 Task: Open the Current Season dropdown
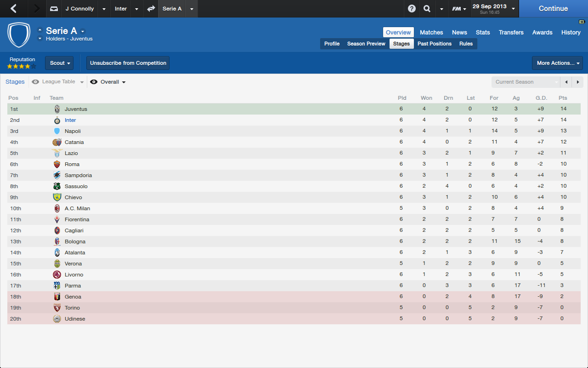[x=526, y=82]
